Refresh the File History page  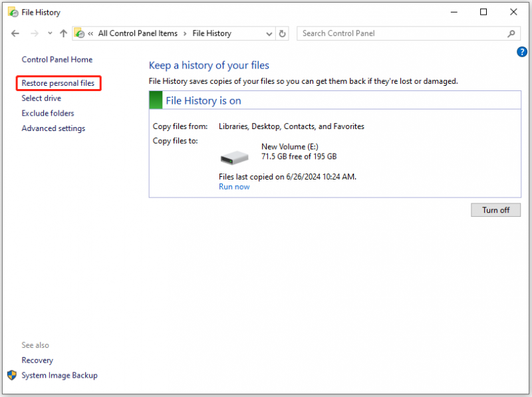pos(282,34)
